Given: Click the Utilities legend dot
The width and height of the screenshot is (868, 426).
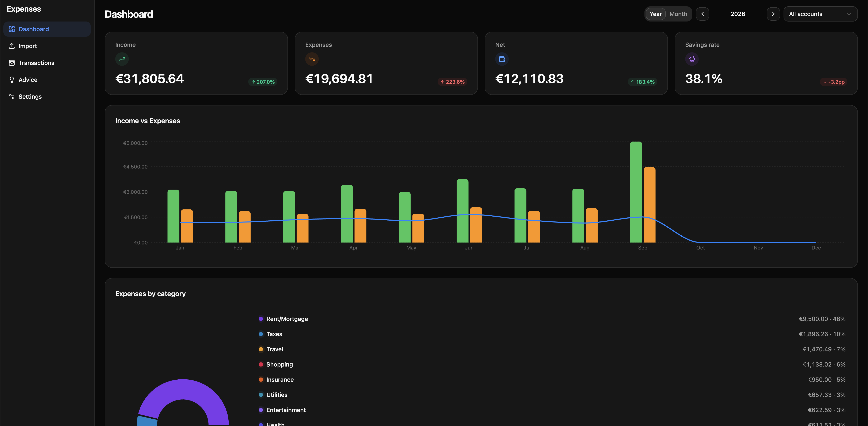Looking at the screenshot, I should pyautogui.click(x=261, y=395).
